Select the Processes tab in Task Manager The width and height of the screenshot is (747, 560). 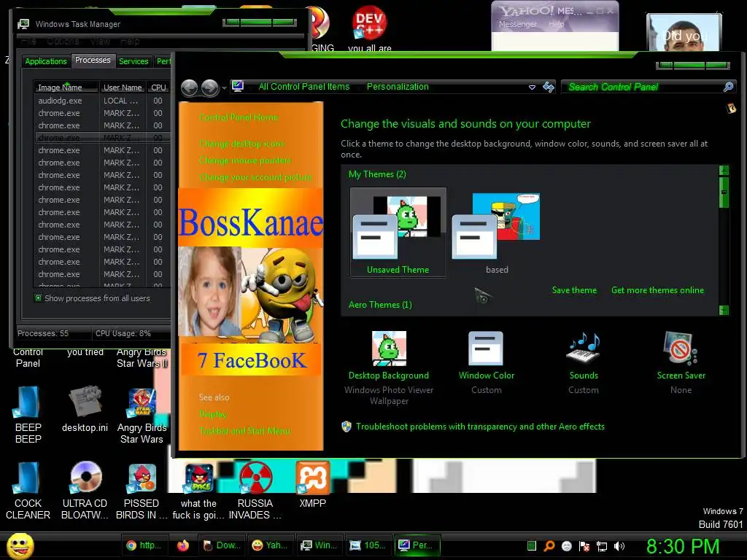coord(93,60)
